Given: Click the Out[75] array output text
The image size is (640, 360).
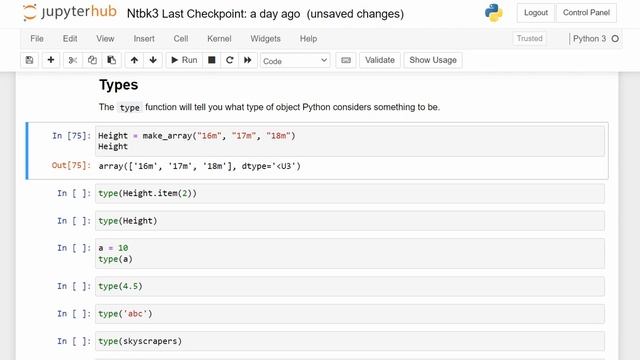Looking at the screenshot, I should (x=200, y=166).
